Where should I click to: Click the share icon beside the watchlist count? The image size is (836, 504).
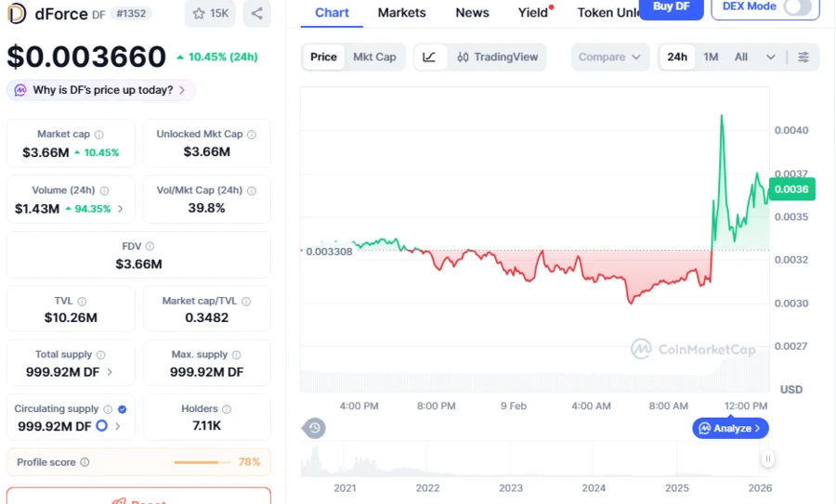256,13
